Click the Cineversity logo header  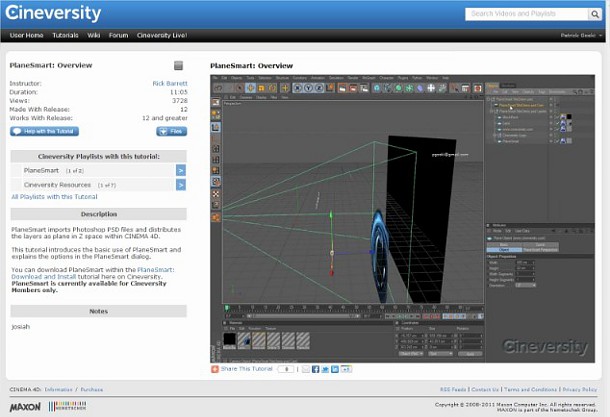coord(53,13)
